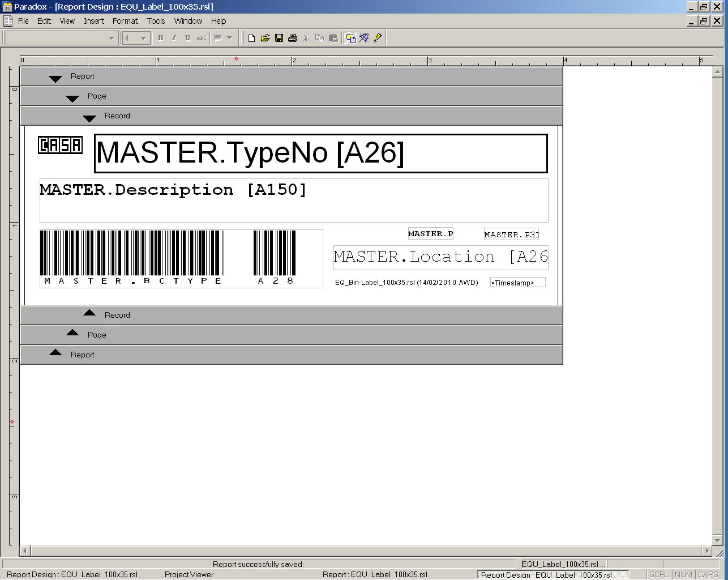The width and height of the screenshot is (728, 580).
Task: Open the View menu
Action: 67,21
